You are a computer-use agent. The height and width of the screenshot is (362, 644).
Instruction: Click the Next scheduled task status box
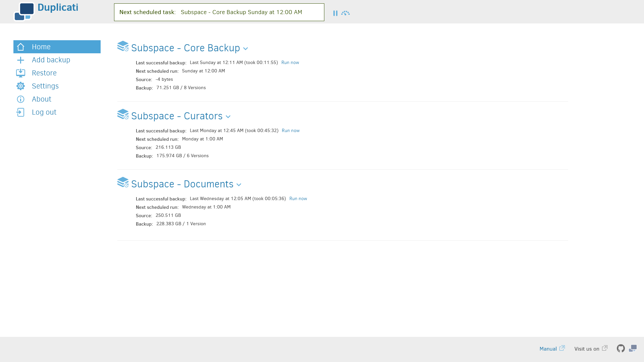[x=219, y=12]
